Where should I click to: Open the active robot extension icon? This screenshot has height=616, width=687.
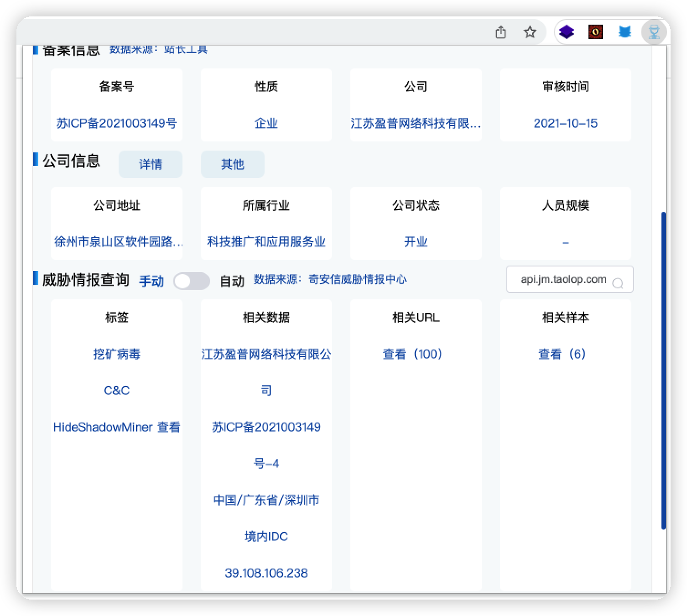[x=654, y=32]
